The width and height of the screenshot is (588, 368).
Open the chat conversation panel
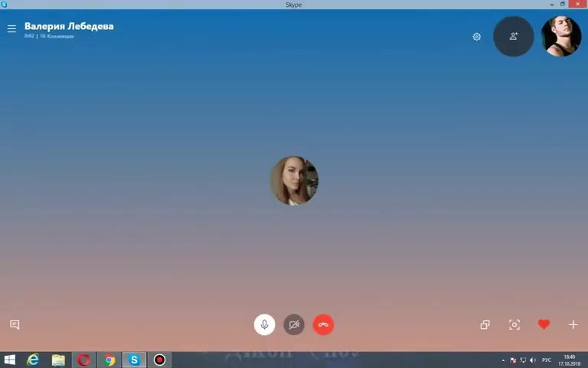pos(15,325)
